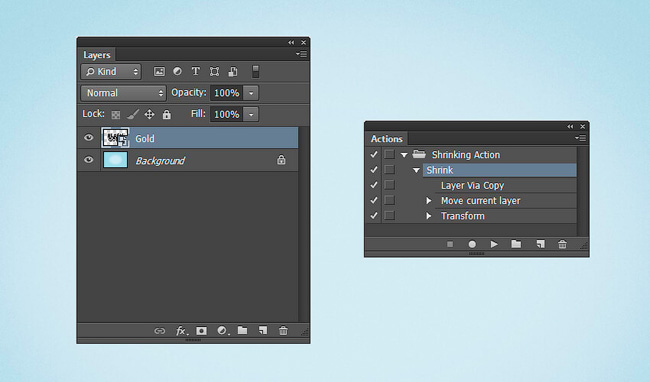Toggle Shrink action checkmark
The height and width of the screenshot is (382, 650).
pos(374,170)
